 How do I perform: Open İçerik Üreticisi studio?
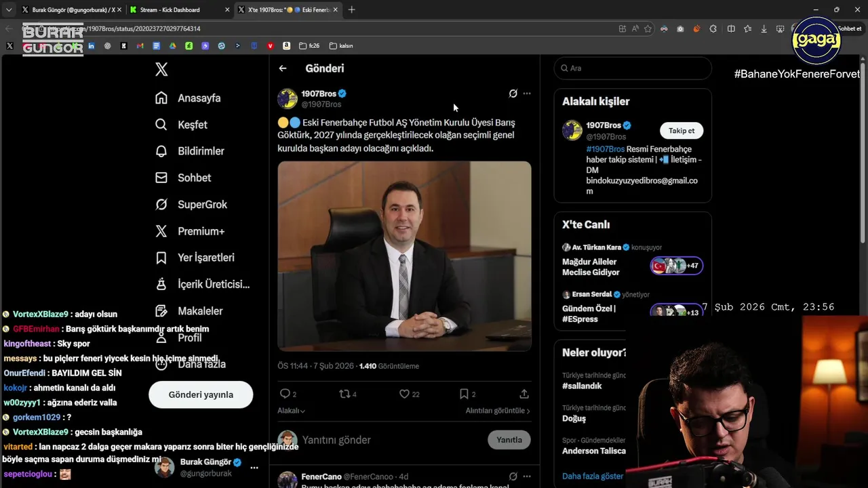[202, 284]
